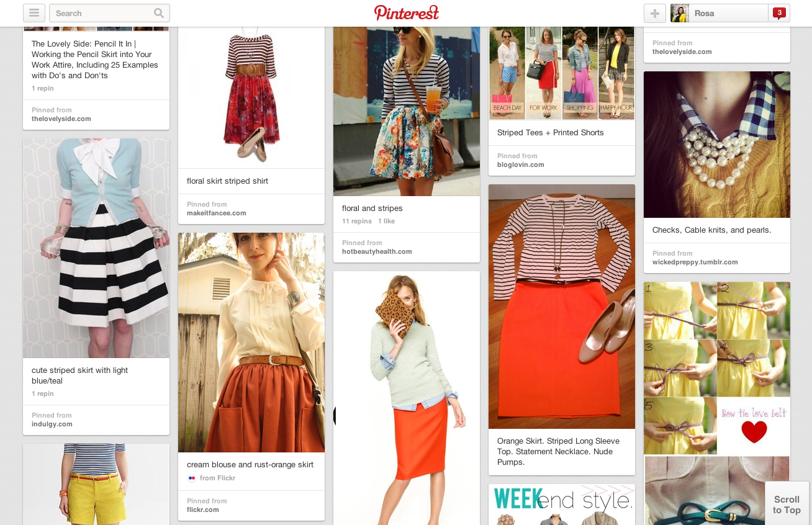
Task: Click 'floral and stripes' caption
Action: point(372,208)
